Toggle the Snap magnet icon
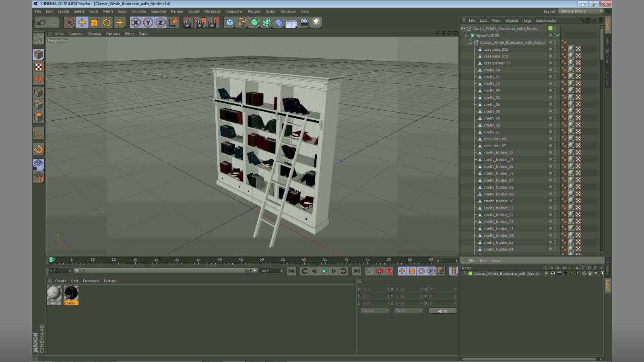 39,149
